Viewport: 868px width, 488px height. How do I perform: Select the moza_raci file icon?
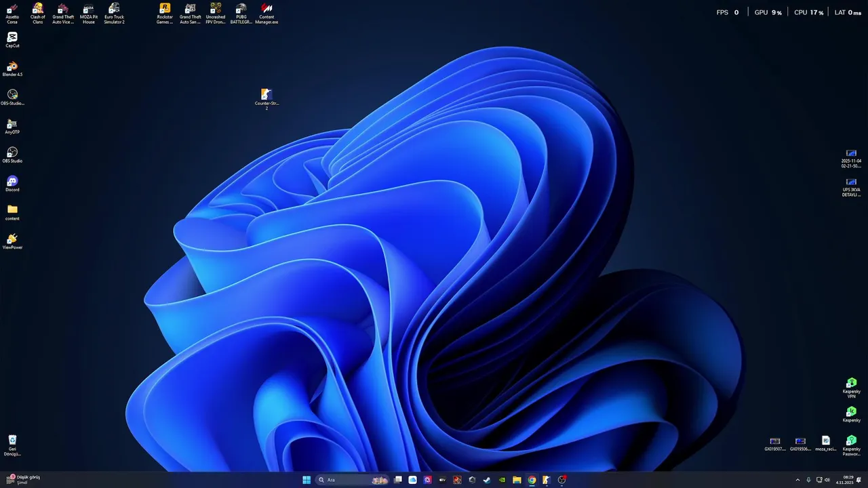tap(826, 444)
